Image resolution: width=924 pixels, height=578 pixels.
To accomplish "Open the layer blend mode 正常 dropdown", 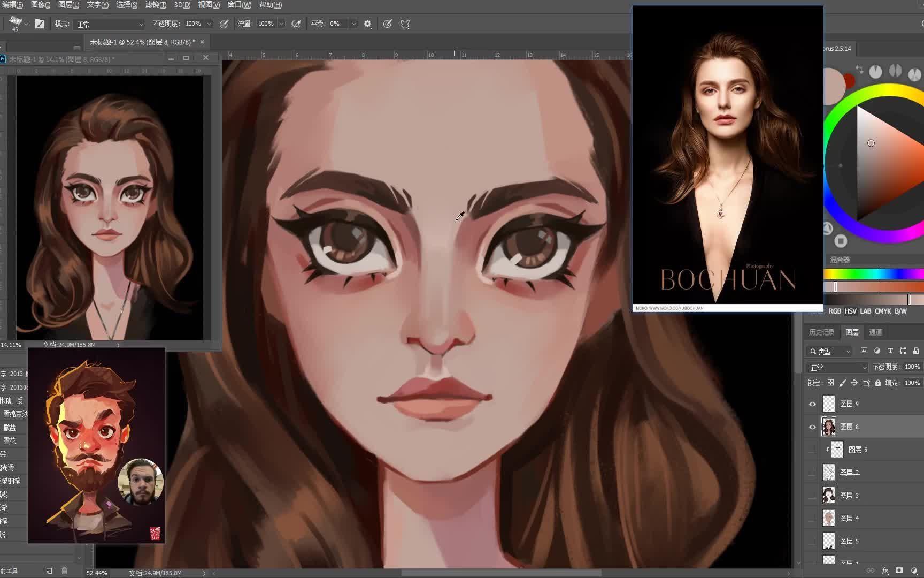I will click(837, 368).
